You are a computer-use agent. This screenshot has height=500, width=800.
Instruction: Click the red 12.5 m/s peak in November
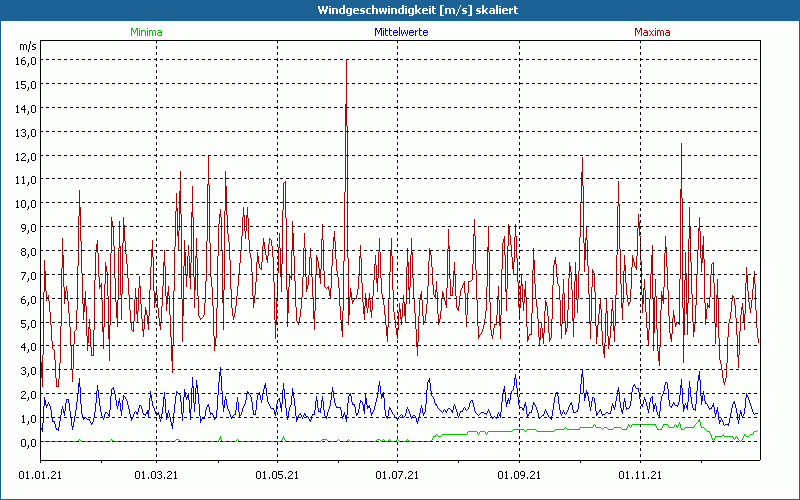pos(681,144)
